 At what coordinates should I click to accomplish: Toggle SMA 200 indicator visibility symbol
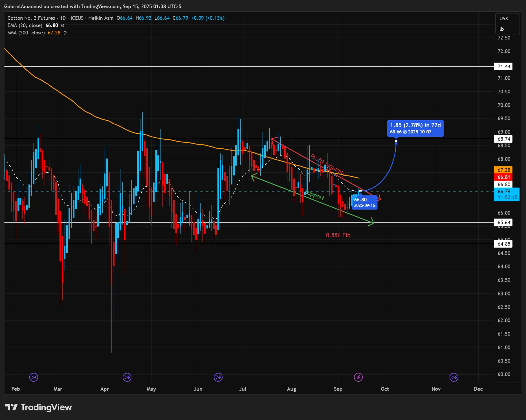pos(65,33)
